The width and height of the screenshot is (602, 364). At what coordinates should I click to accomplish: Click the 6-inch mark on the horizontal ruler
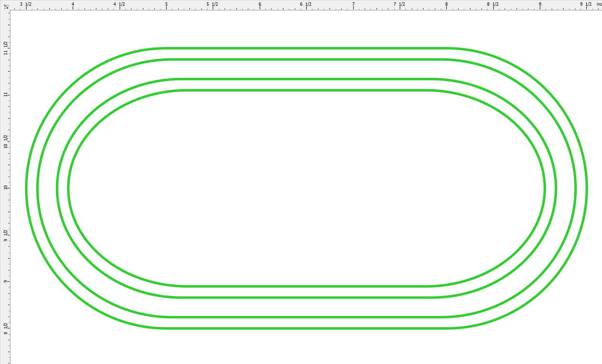point(259,5)
